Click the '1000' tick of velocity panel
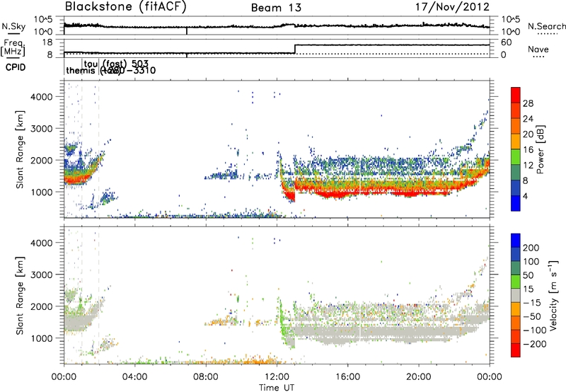 click(41, 338)
